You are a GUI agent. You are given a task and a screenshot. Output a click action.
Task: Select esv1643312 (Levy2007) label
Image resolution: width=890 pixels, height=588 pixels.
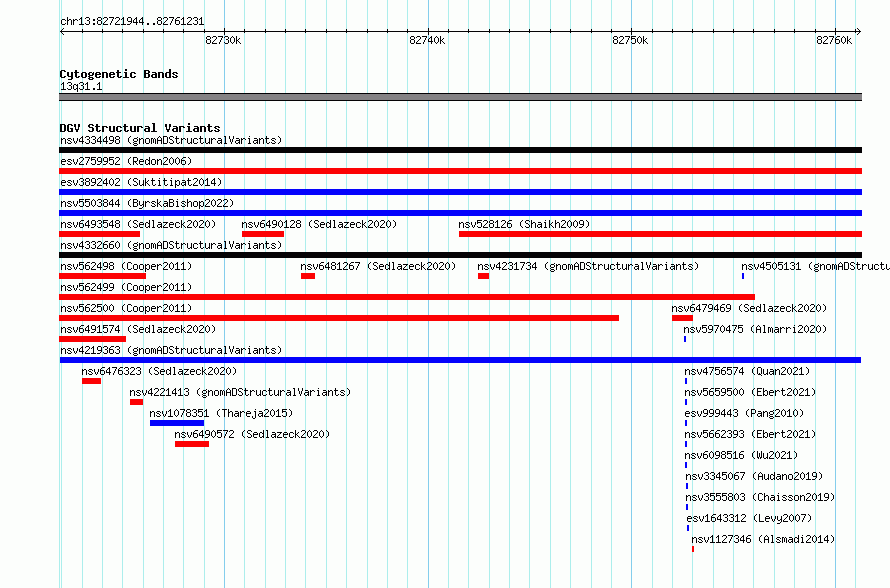[x=749, y=518]
